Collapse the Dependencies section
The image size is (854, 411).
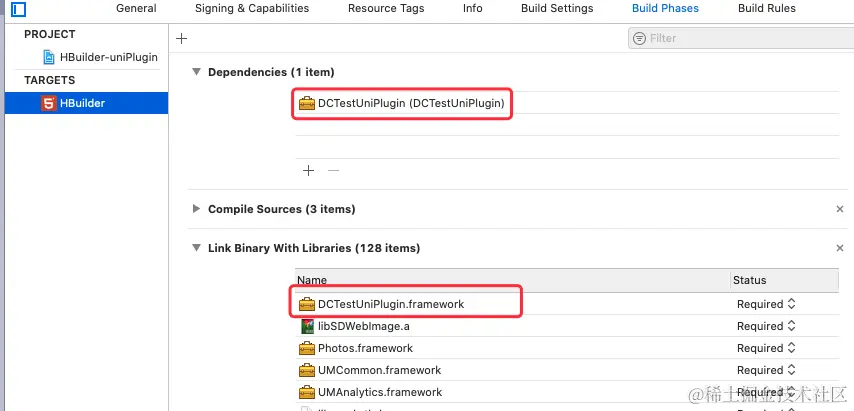point(196,72)
